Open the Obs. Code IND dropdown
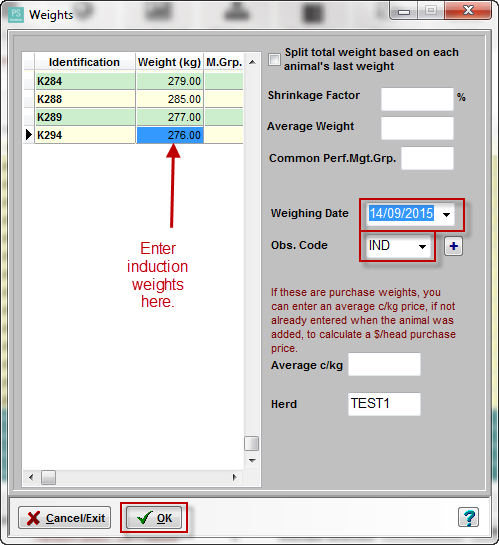Viewport: 499px width, 545px height. [x=423, y=246]
